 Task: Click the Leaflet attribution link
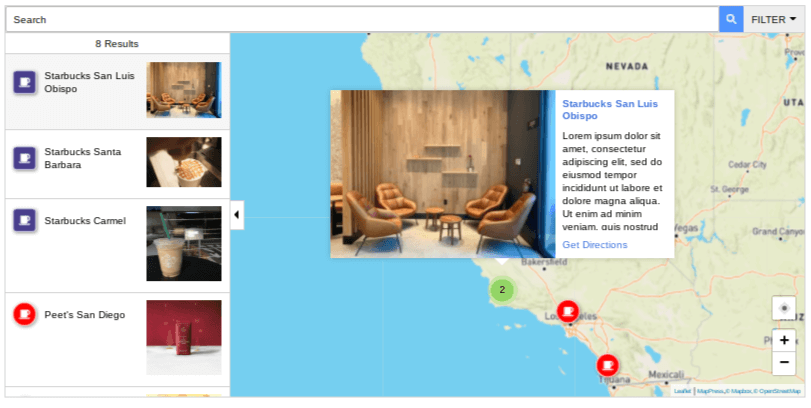(x=682, y=391)
